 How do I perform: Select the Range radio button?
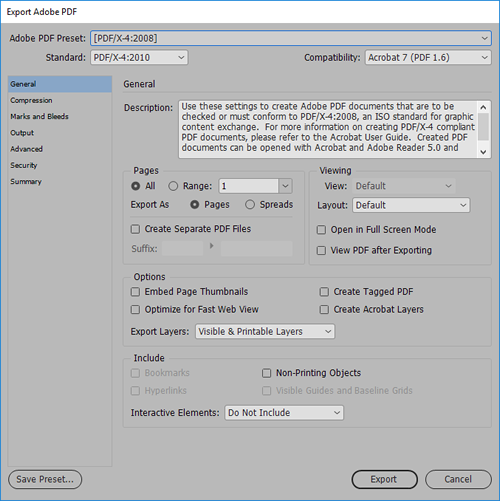point(173,186)
